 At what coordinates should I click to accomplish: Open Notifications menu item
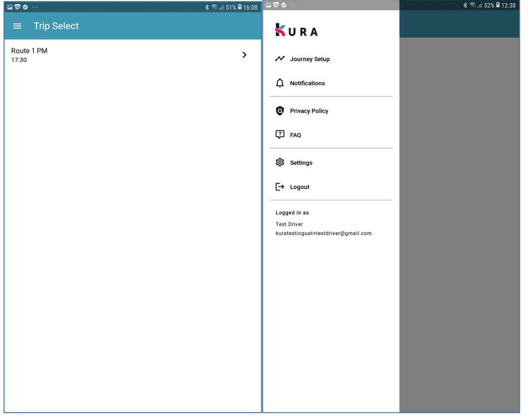click(x=331, y=83)
